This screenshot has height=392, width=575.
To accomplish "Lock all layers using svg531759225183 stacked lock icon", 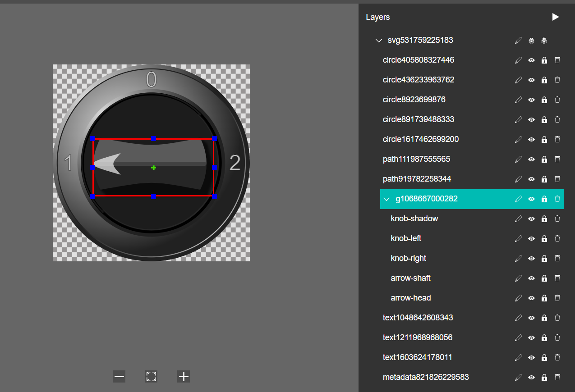I will pyautogui.click(x=544, y=41).
